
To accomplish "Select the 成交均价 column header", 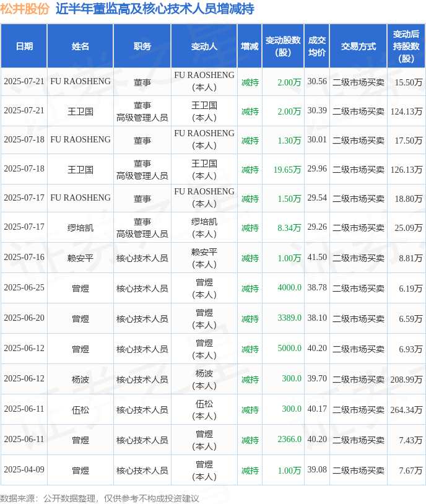I will (316, 46).
